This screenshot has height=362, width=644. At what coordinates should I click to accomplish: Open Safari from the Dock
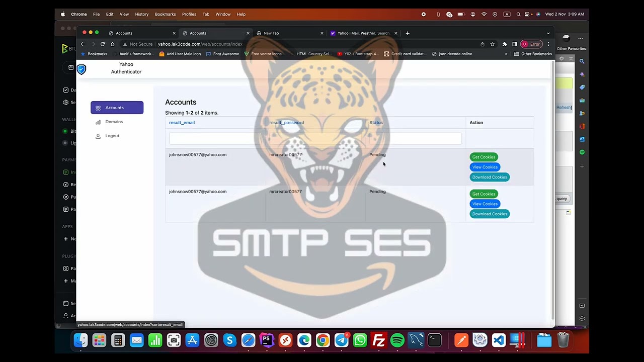point(248,340)
